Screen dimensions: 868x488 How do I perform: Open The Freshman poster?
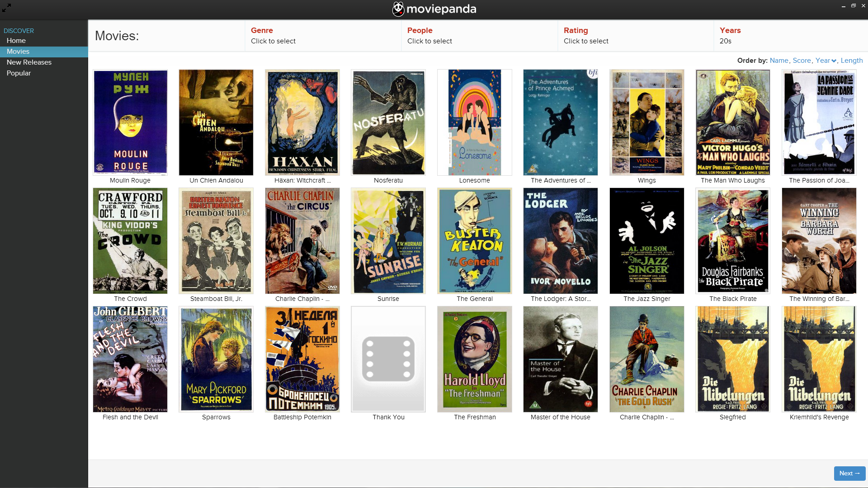click(475, 359)
